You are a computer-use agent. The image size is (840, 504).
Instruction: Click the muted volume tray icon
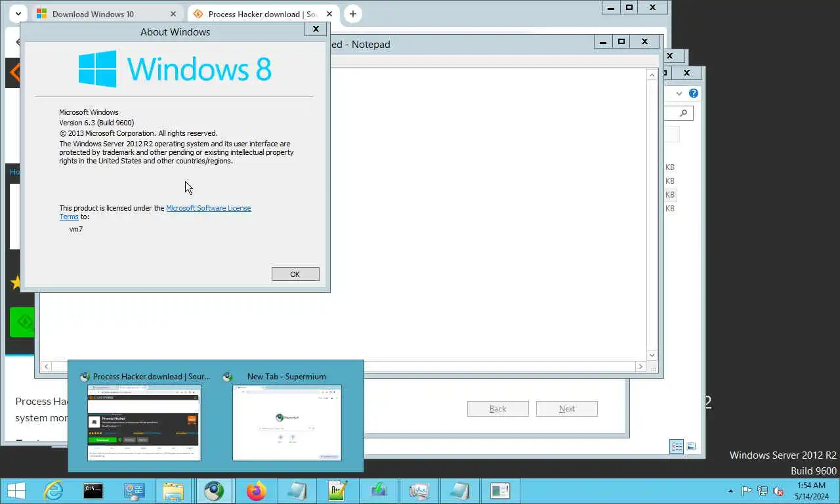pos(778,491)
